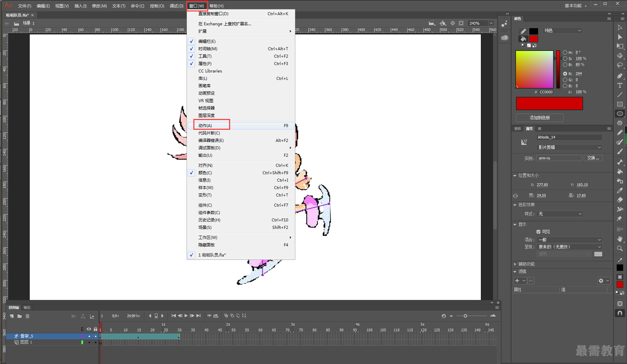Select the 3D Rotation tool
Viewport: 627px width, 364px height.
tap(620, 56)
